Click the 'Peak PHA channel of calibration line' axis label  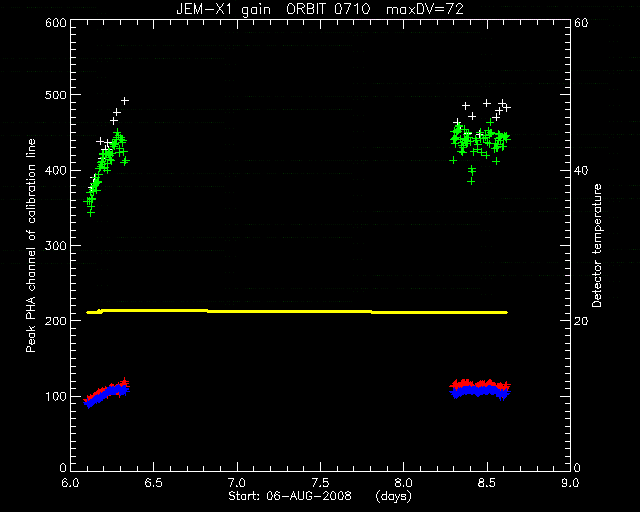[x=31, y=246]
